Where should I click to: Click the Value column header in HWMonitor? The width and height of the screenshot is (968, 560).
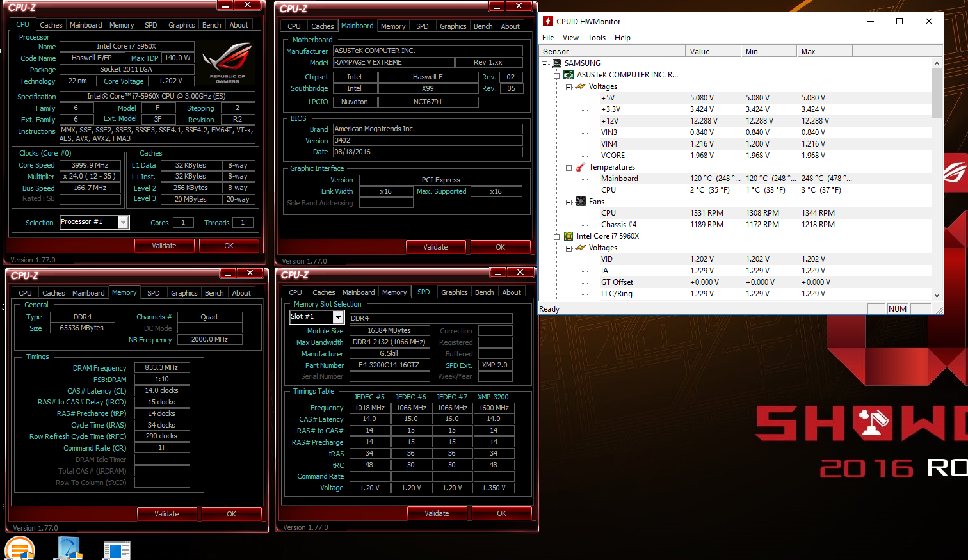713,51
